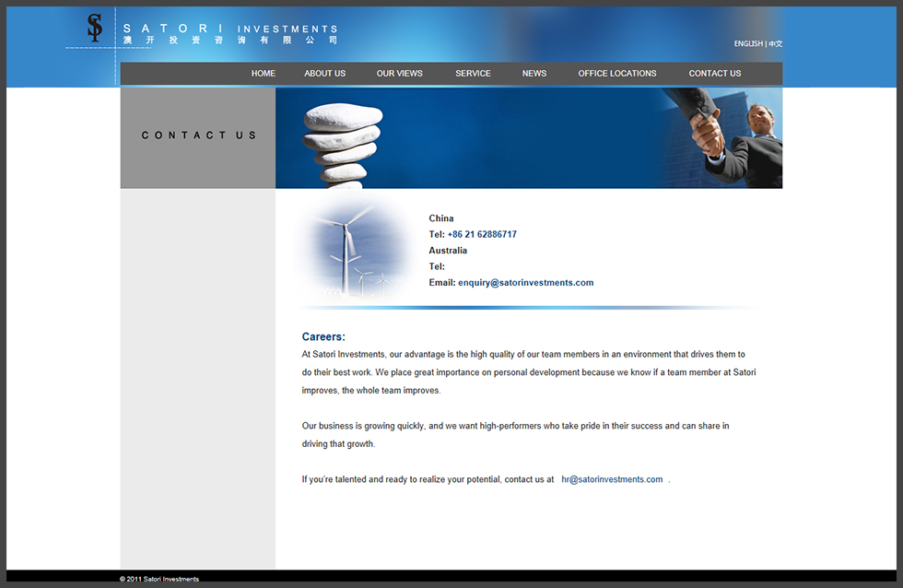Click the Careers heading

[x=323, y=337]
